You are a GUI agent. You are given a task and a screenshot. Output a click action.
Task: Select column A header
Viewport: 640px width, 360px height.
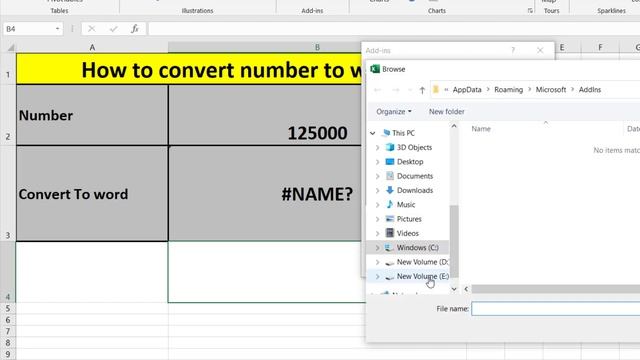[x=92, y=47]
